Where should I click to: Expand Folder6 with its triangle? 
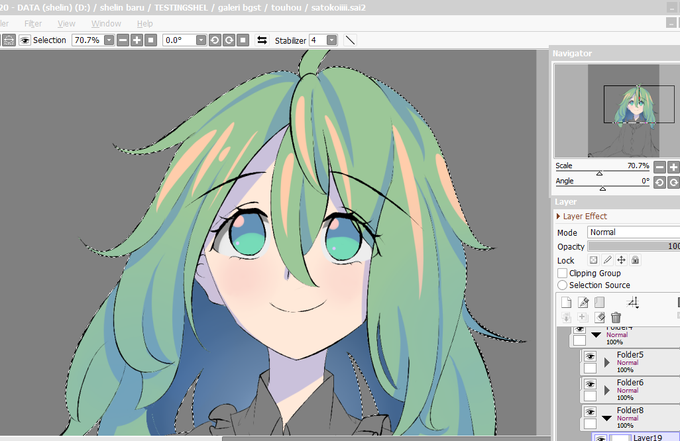pyautogui.click(x=607, y=390)
